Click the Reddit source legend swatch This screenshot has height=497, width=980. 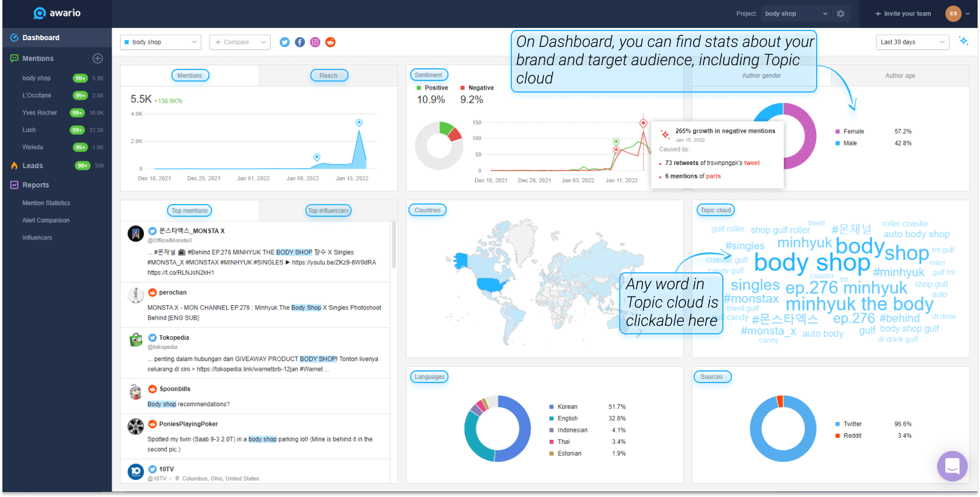click(x=837, y=436)
